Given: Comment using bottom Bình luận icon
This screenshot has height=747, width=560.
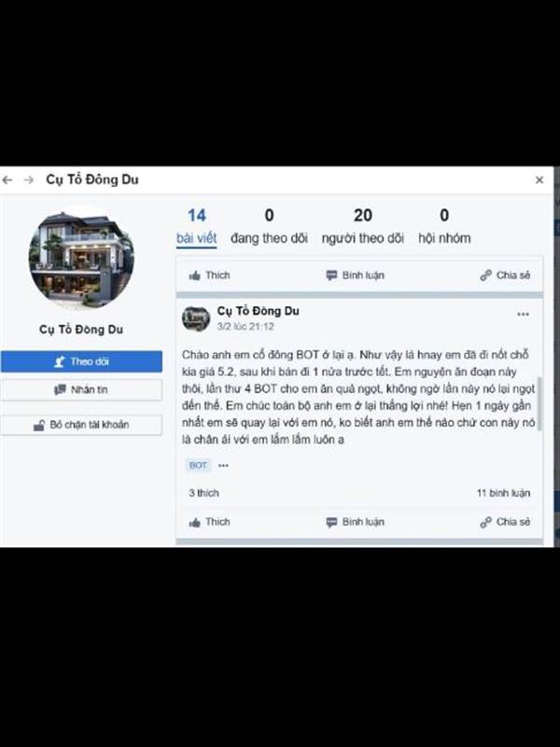Looking at the screenshot, I should pos(356,522).
